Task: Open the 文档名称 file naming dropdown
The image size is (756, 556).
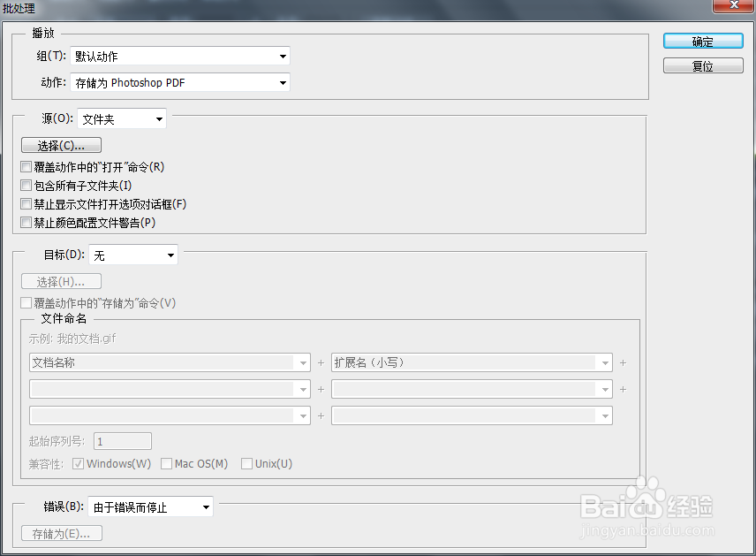Action: click(170, 362)
